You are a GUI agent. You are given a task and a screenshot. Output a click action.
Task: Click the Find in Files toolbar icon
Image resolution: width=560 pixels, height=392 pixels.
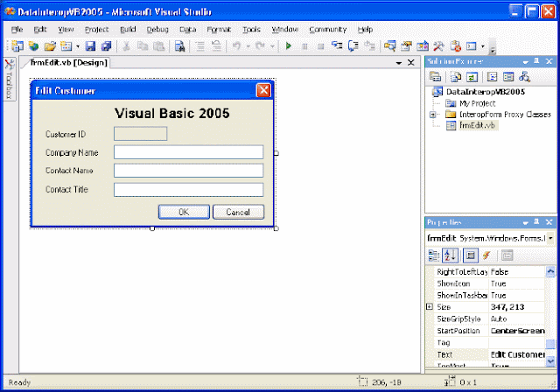tap(179, 46)
